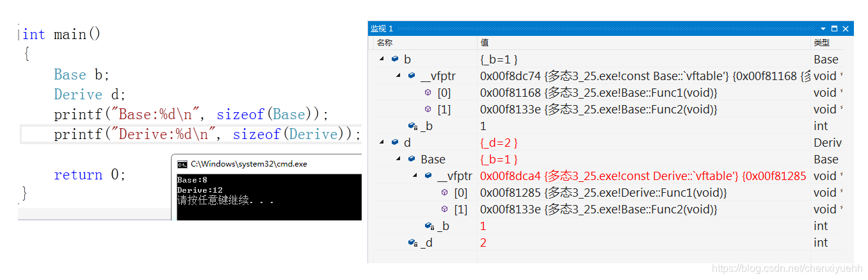
Task: Click the cmd.exe window title icon
Action: 182,163
